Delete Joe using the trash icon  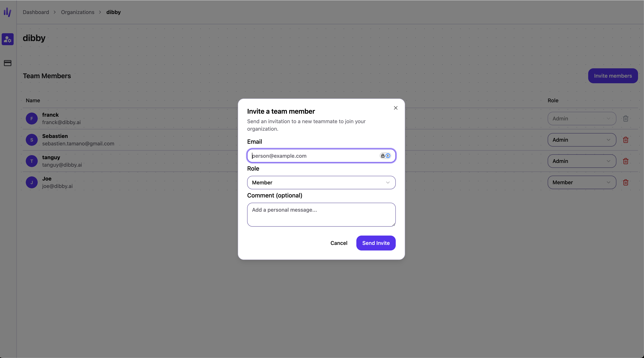626,183
